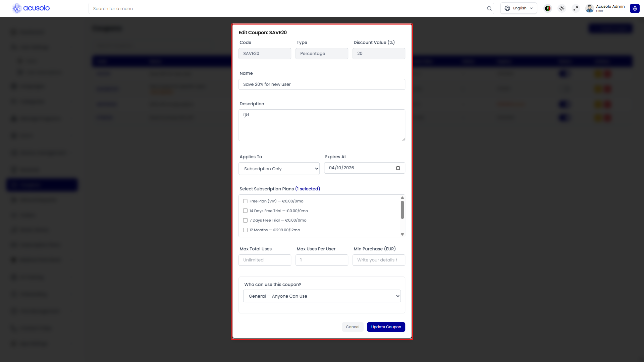Click the Search for a menu field

pyautogui.click(x=291, y=8)
